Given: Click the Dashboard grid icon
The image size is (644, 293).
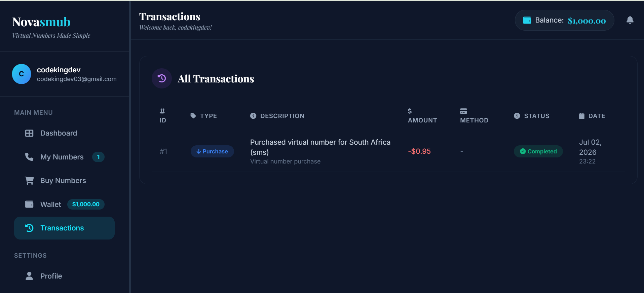Looking at the screenshot, I should pos(29,133).
